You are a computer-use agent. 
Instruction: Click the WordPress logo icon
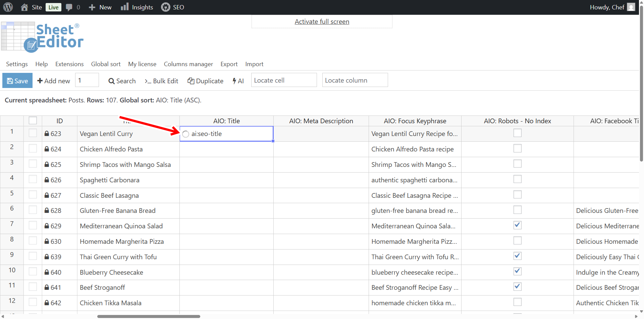pos(8,7)
